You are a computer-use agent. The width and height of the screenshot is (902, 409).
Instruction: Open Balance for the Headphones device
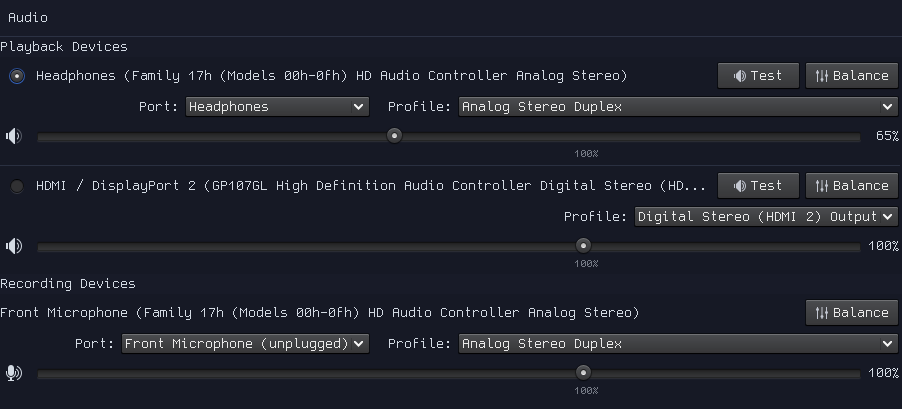pyautogui.click(x=851, y=76)
